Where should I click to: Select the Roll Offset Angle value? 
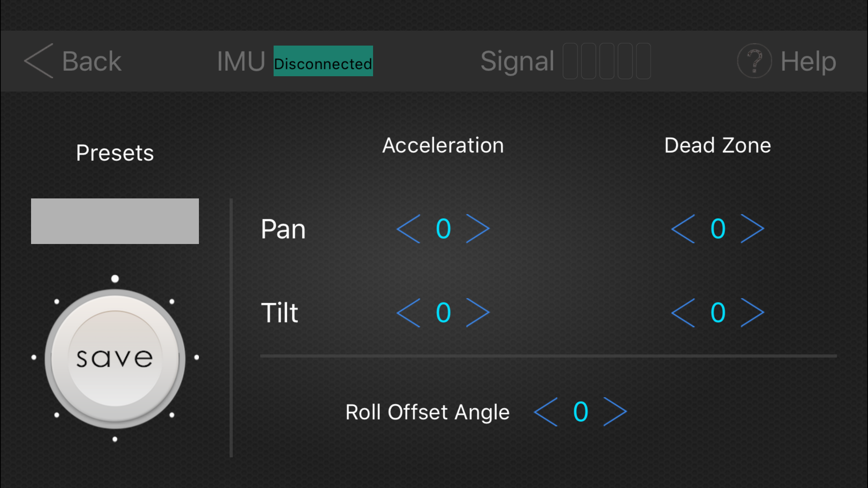coord(581,412)
